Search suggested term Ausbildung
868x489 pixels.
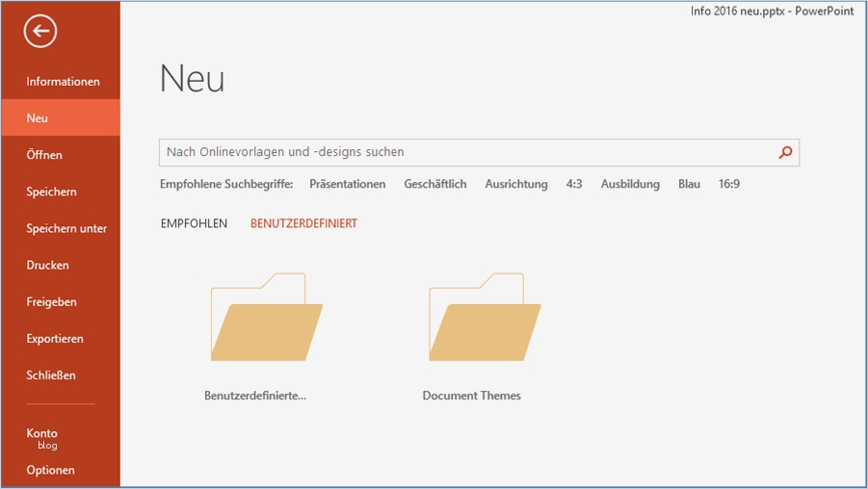(x=630, y=184)
